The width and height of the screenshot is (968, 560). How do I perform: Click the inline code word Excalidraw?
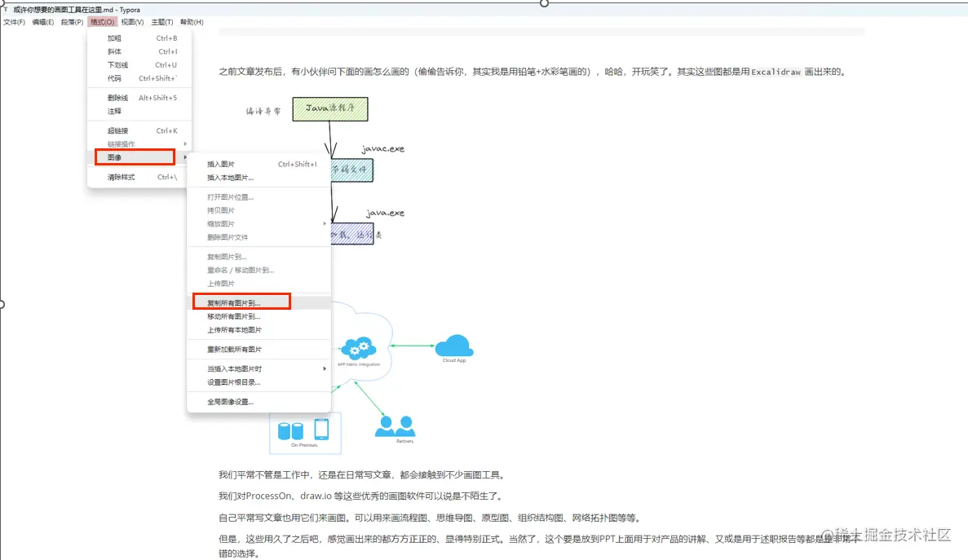tap(776, 73)
